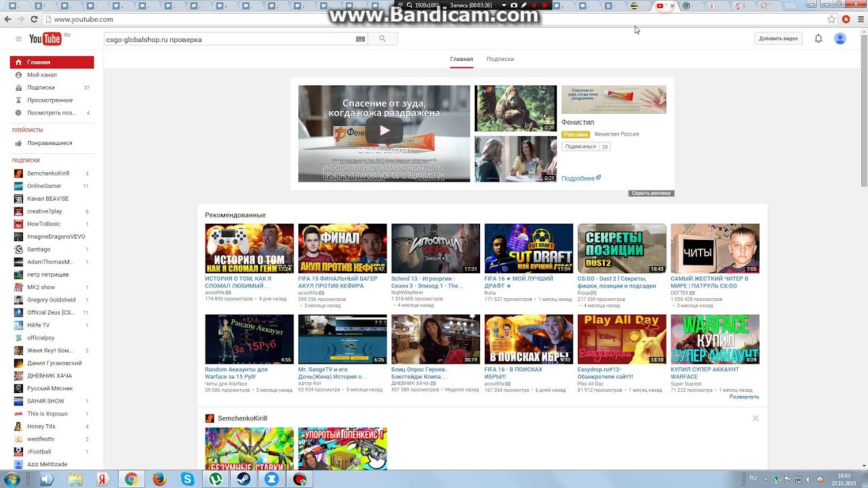This screenshot has width=868, height=488.
Task: Open Главная in the sidebar
Action: (x=52, y=62)
